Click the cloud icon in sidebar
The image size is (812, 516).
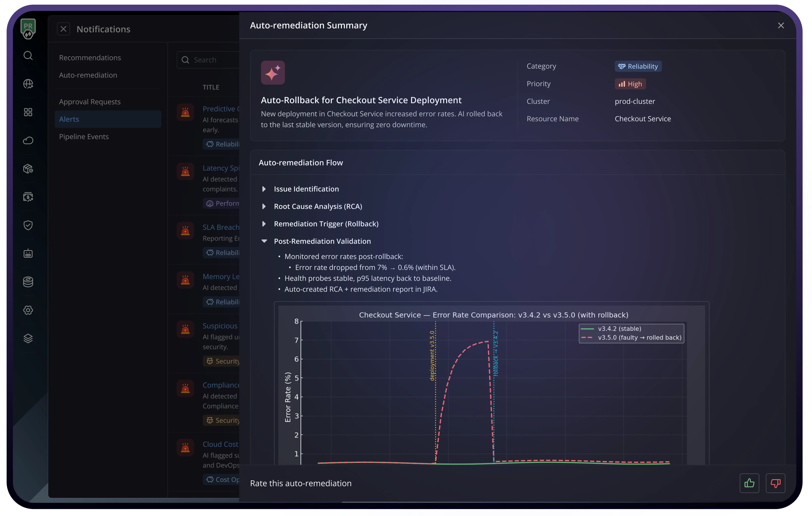point(28,140)
